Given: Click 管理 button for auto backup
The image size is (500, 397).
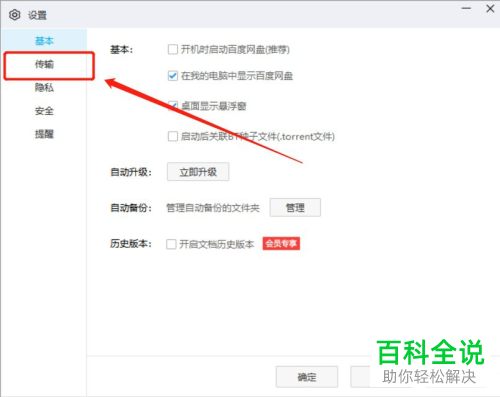Looking at the screenshot, I should click(x=295, y=207).
